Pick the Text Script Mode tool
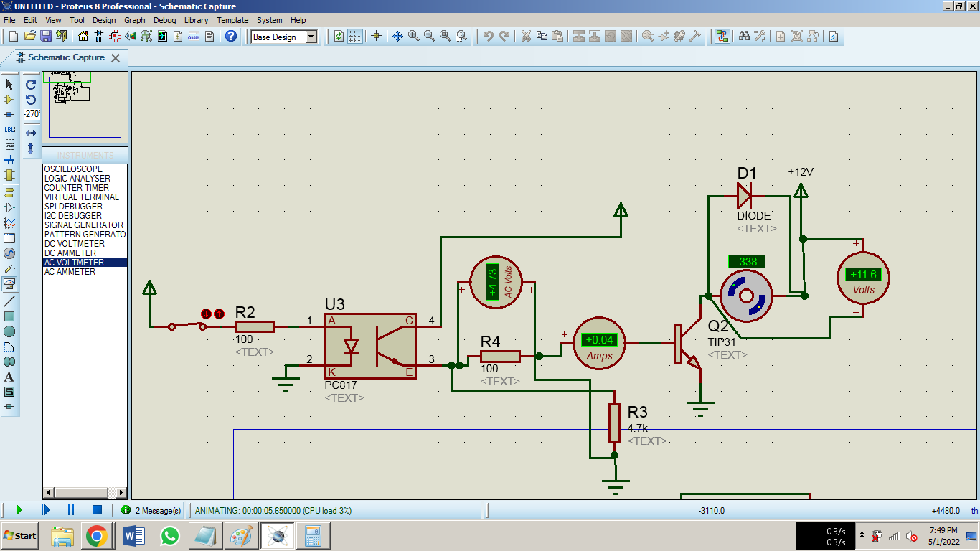 tap(9, 144)
